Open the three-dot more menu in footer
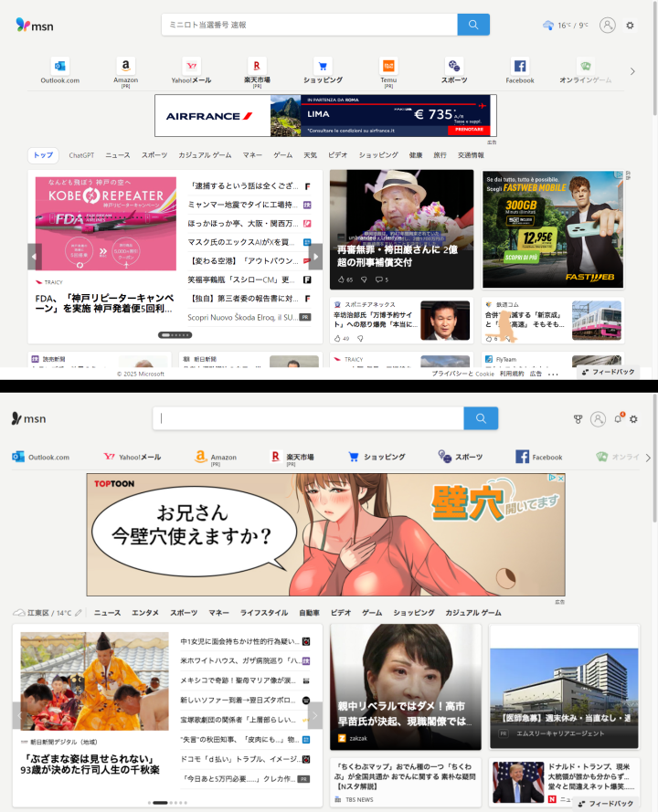 coord(553,374)
